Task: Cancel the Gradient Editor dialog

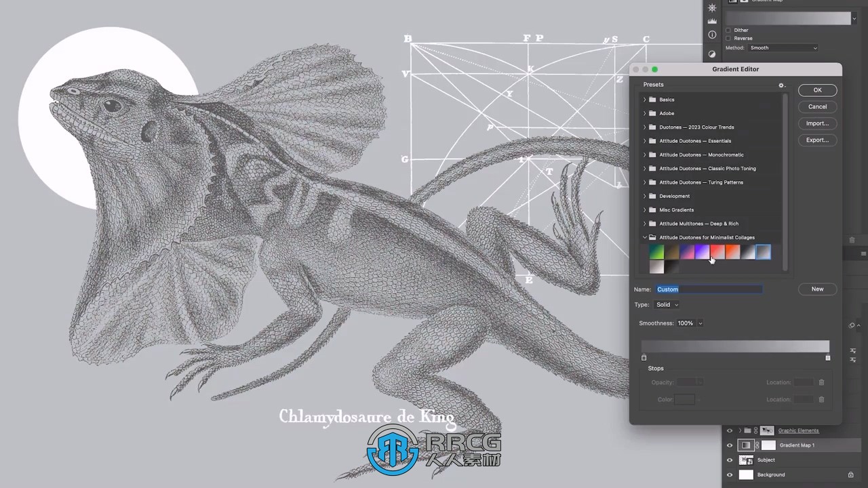Action: (x=817, y=106)
